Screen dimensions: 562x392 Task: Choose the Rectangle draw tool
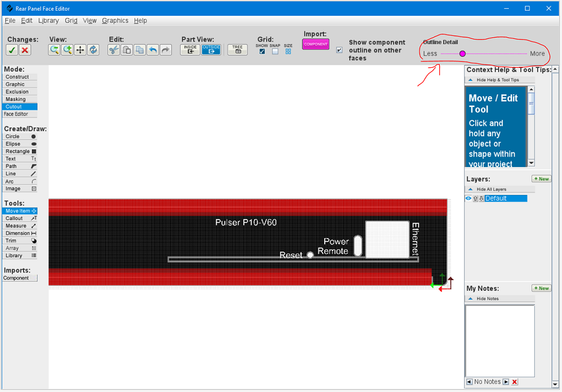click(x=20, y=151)
